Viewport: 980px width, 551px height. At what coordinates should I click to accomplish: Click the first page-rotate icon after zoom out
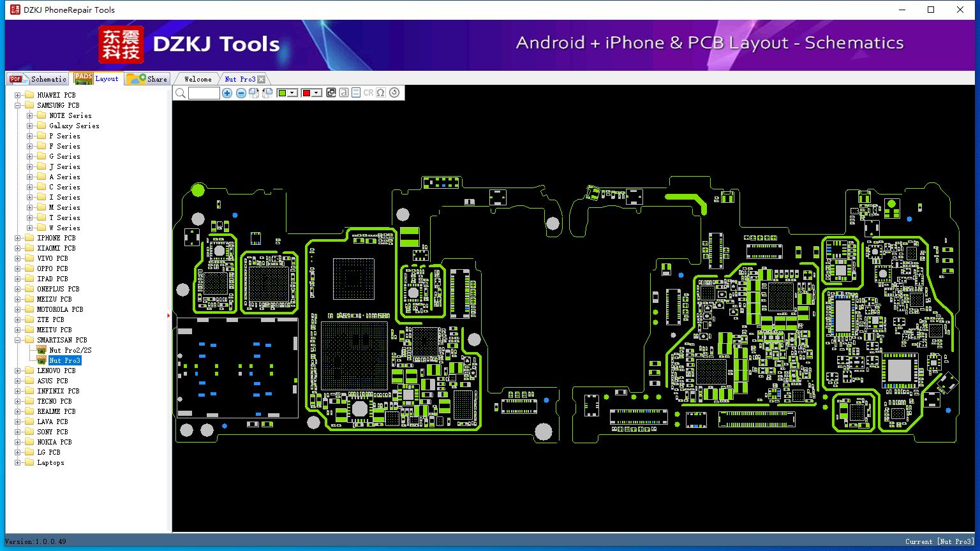254,93
